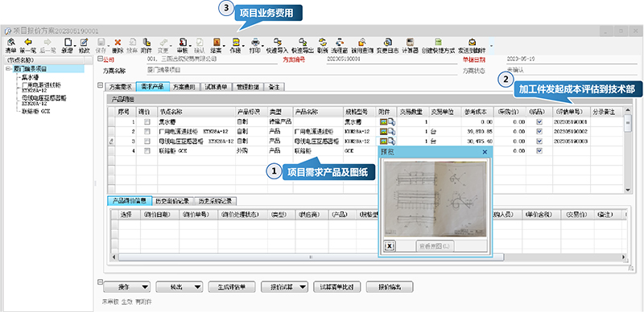Open the 操作 dropdown button
The width and height of the screenshot is (644, 312).
click(126, 286)
